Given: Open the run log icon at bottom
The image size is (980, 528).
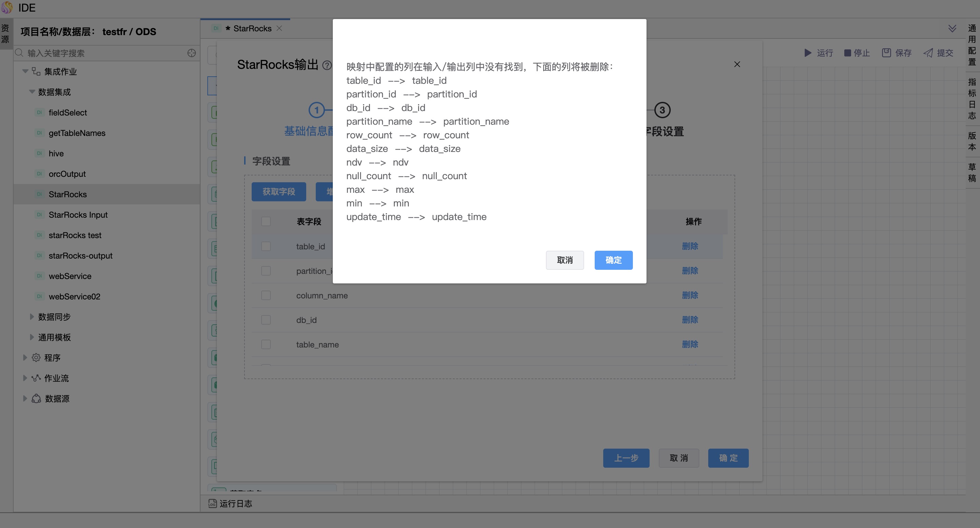Looking at the screenshot, I should pyautogui.click(x=212, y=503).
